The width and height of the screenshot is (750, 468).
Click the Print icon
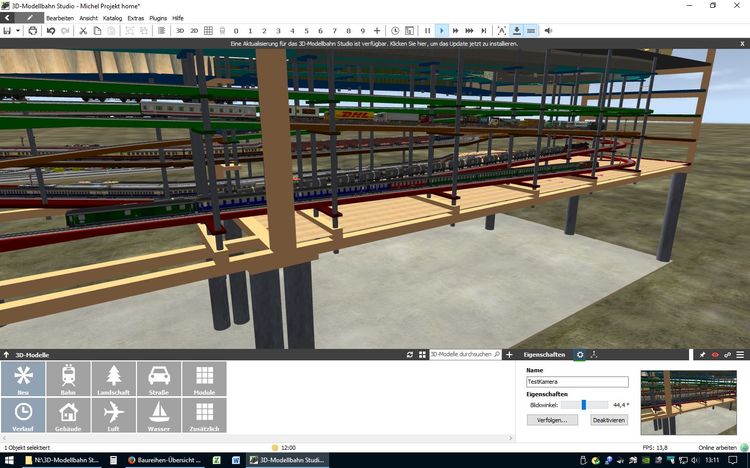coord(33,31)
